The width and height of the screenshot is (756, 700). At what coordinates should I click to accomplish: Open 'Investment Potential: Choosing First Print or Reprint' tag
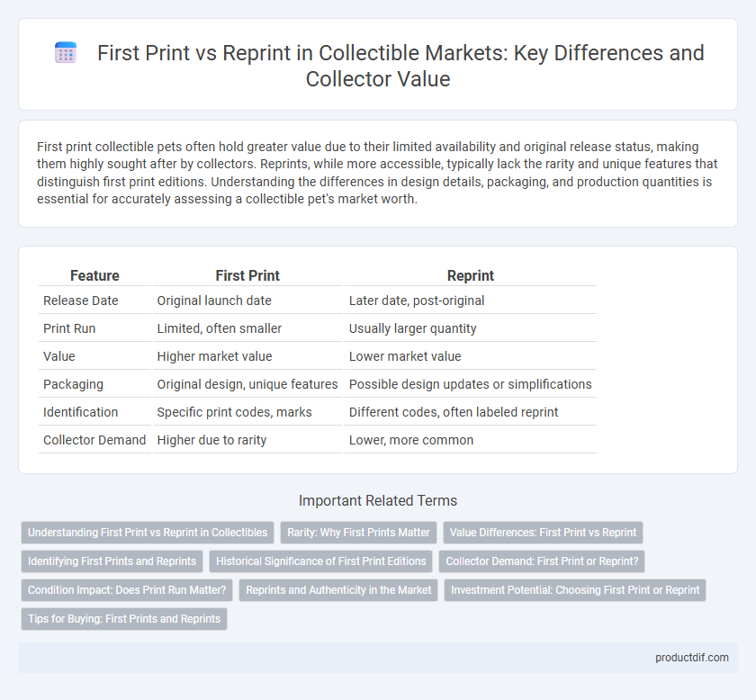tap(575, 590)
